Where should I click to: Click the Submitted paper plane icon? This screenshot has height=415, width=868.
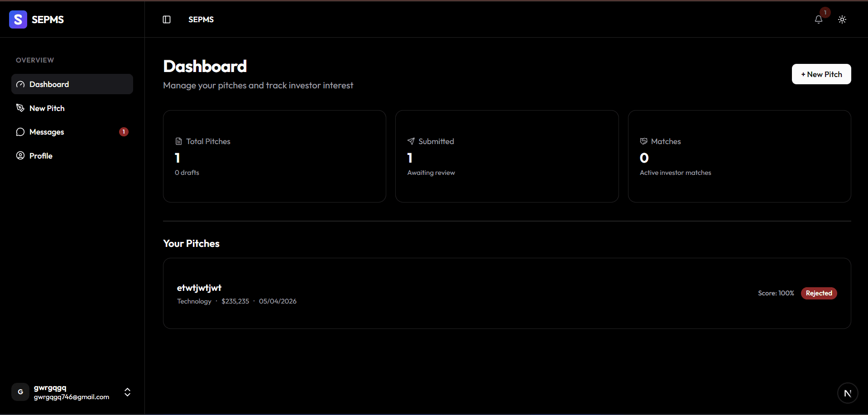click(411, 141)
